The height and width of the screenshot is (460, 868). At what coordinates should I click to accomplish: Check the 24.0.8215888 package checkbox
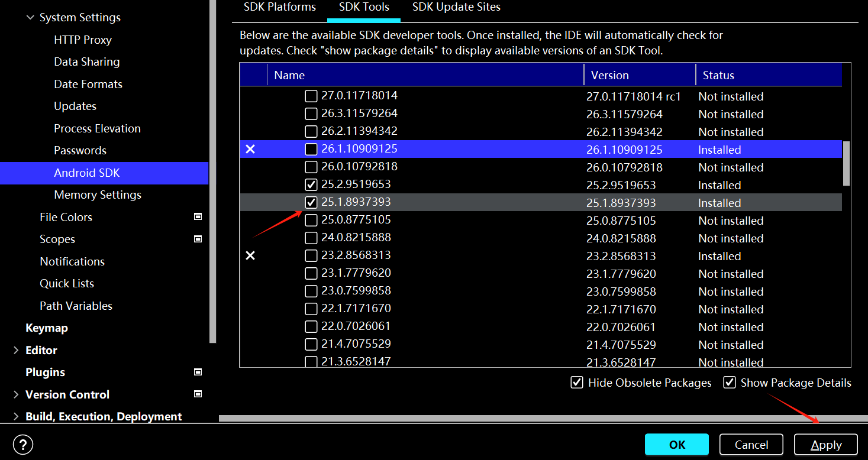coord(311,238)
